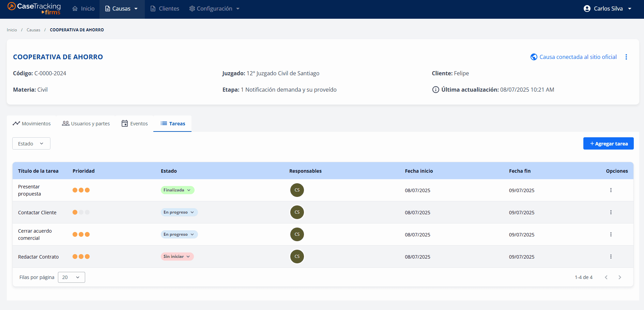Switch to the Movimientos tab
Screen dimensions: 644x310
tap(32, 124)
